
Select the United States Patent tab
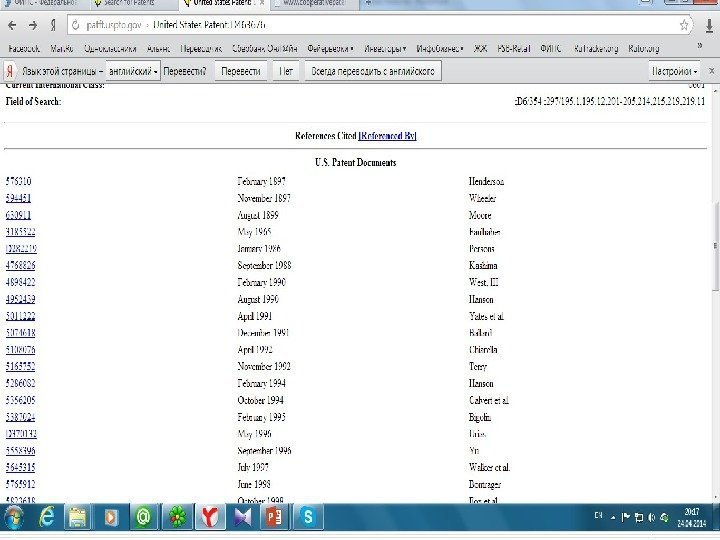tap(222, 3)
